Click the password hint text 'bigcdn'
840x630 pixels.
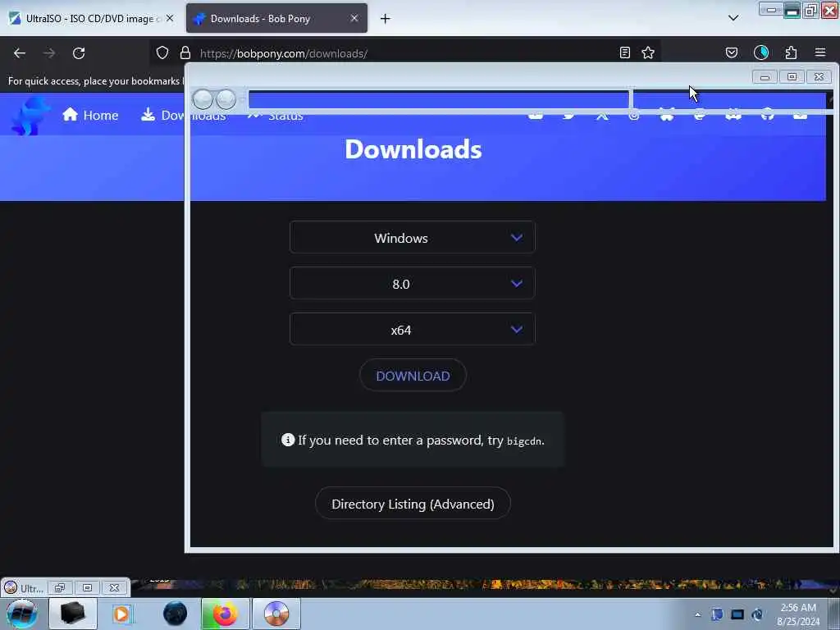click(524, 441)
